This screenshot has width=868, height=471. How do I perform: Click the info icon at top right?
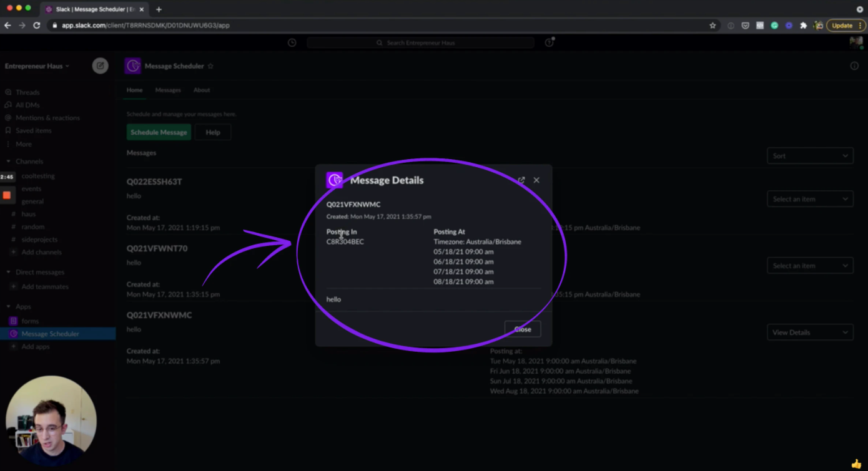click(x=854, y=65)
